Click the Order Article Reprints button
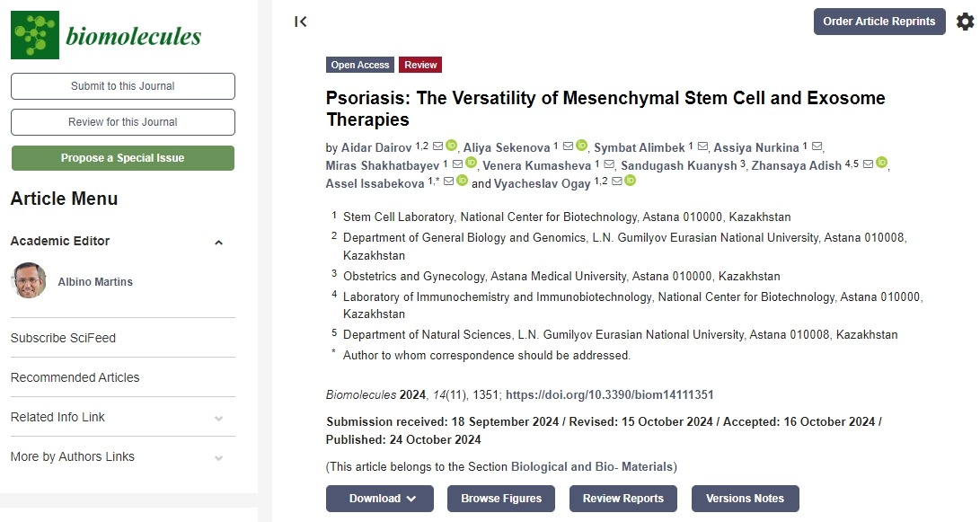Image resolution: width=980 pixels, height=522 pixels. (x=878, y=22)
